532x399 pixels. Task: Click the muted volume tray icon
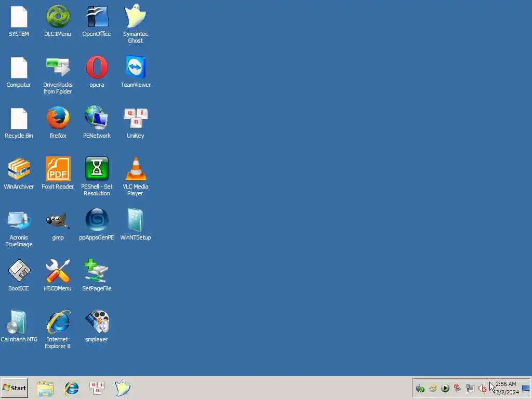tap(482, 388)
